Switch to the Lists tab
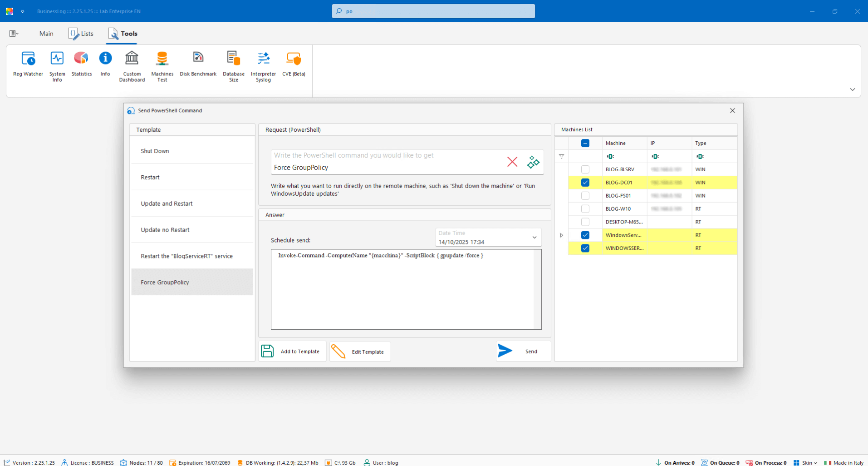The width and height of the screenshot is (868, 466). coord(81,34)
